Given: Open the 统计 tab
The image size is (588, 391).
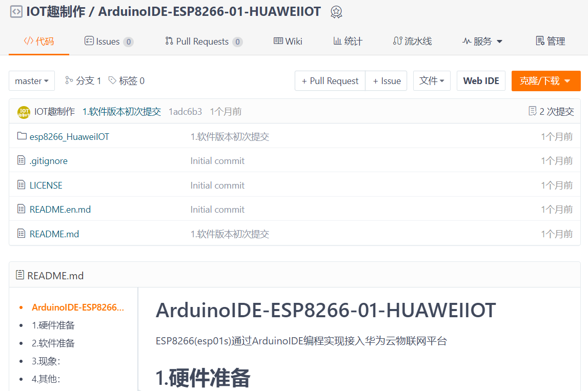Looking at the screenshot, I should coord(348,41).
